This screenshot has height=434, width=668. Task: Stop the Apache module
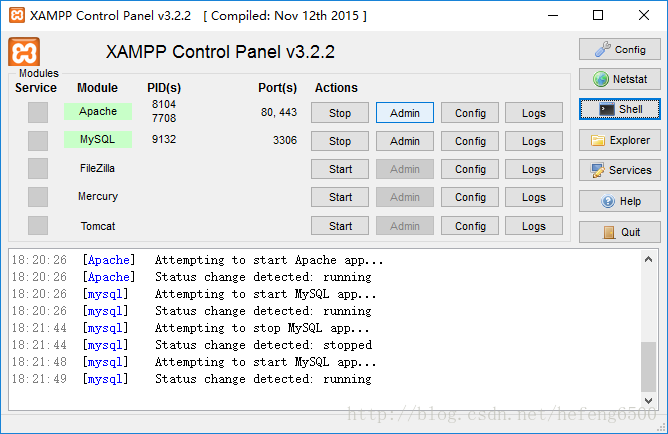coord(340,113)
